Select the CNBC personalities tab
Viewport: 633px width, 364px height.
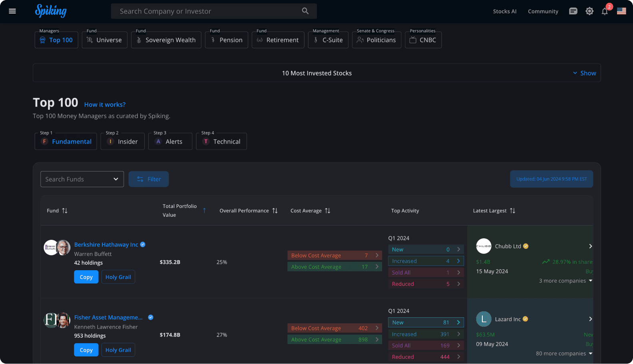423,40
